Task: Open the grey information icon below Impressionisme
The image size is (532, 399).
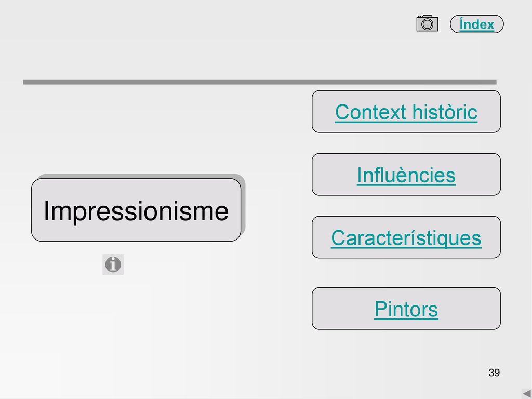Action: pyautogui.click(x=113, y=264)
